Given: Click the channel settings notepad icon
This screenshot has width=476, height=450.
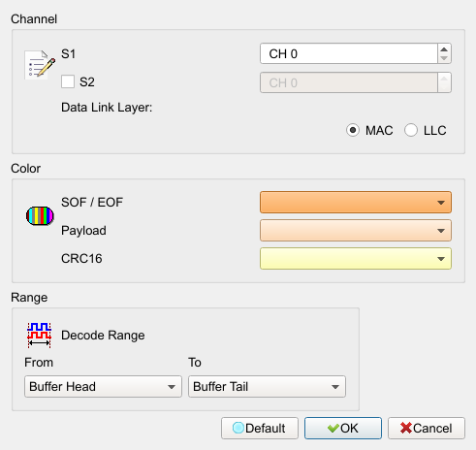Looking at the screenshot, I should pos(40,65).
